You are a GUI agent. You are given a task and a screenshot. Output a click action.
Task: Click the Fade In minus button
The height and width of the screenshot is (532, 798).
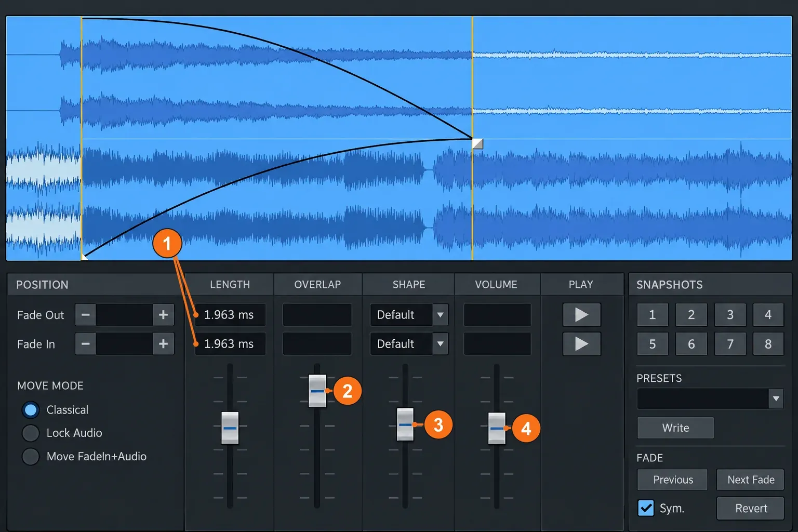tap(86, 344)
